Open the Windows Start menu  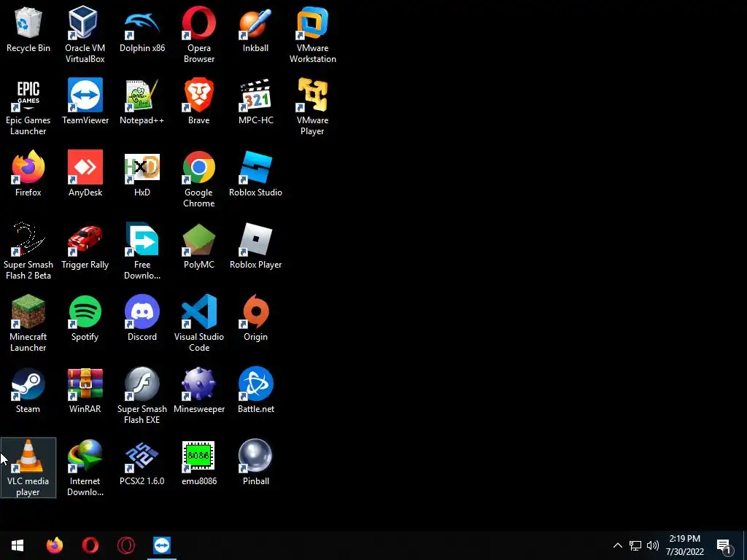point(18,545)
